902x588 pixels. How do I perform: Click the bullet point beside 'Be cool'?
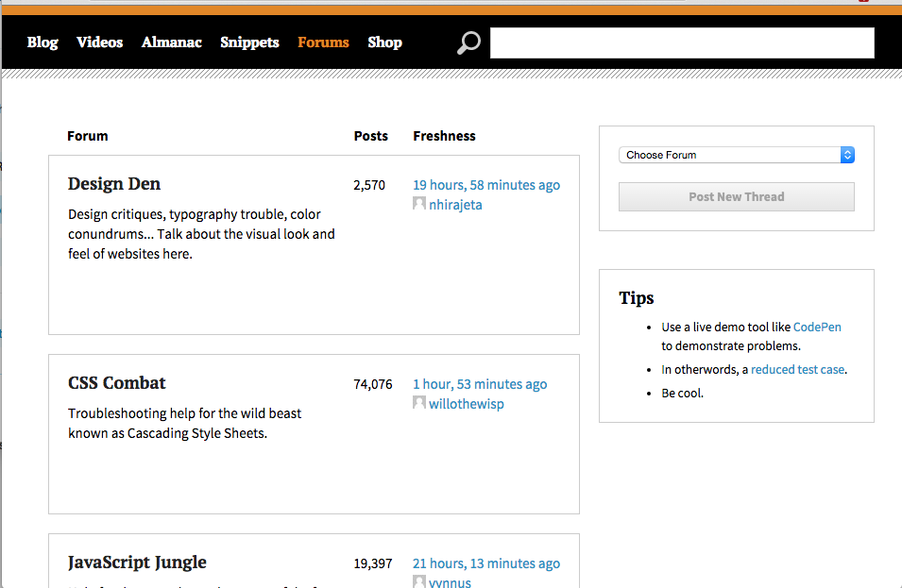pos(650,394)
